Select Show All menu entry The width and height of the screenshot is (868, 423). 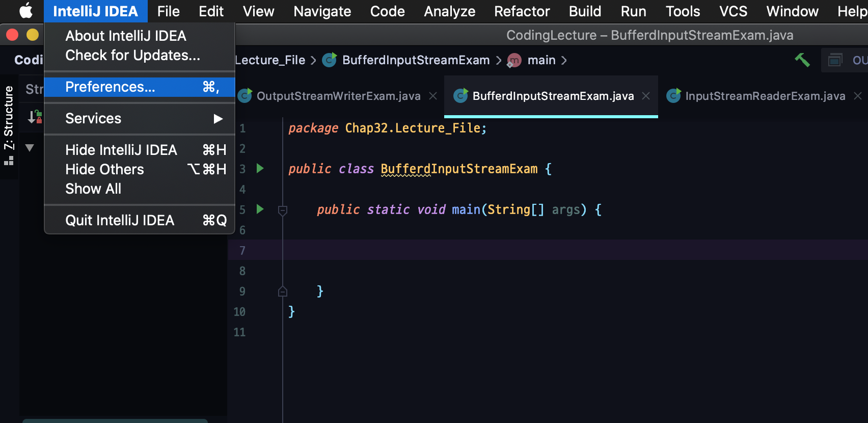tap(140, 189)
